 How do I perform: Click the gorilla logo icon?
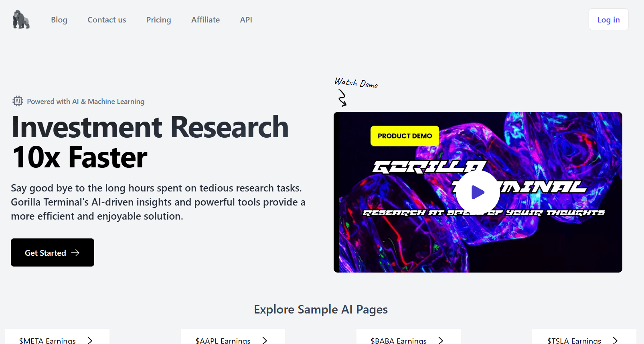(21, 19)
